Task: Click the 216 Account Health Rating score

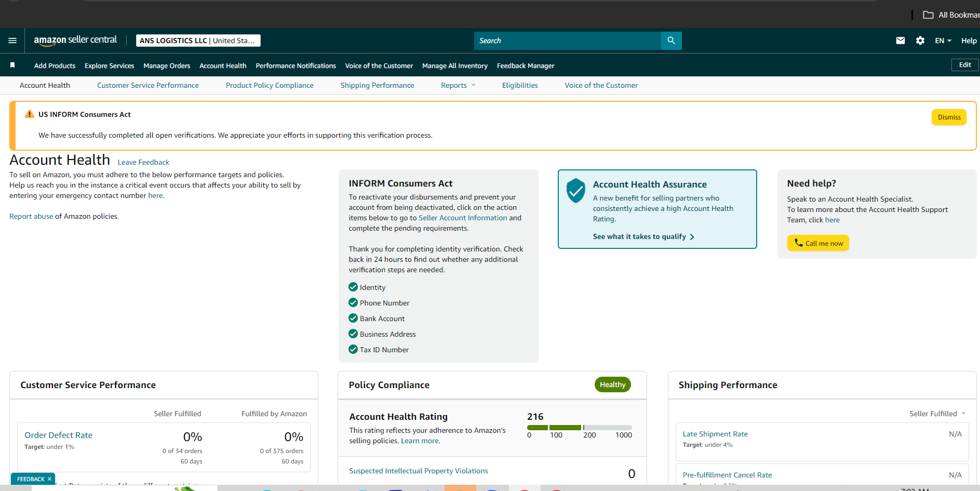Action: (535, 417)
